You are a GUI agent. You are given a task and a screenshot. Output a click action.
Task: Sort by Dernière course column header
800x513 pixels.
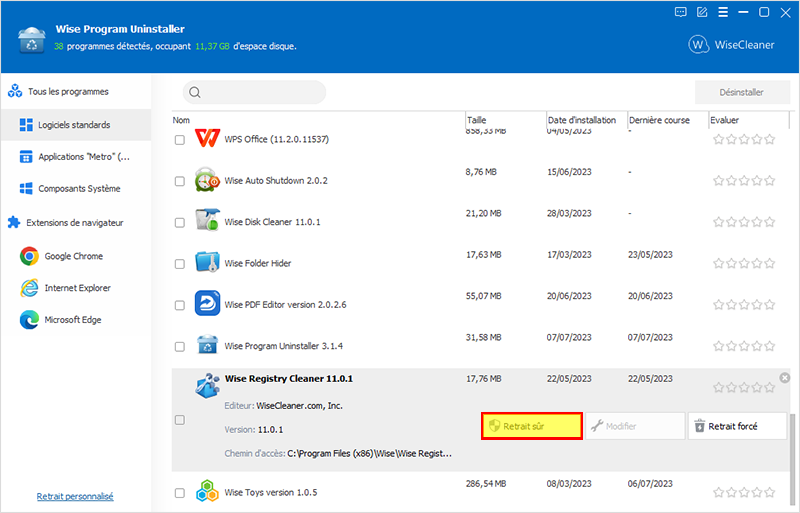pos(668,120)
